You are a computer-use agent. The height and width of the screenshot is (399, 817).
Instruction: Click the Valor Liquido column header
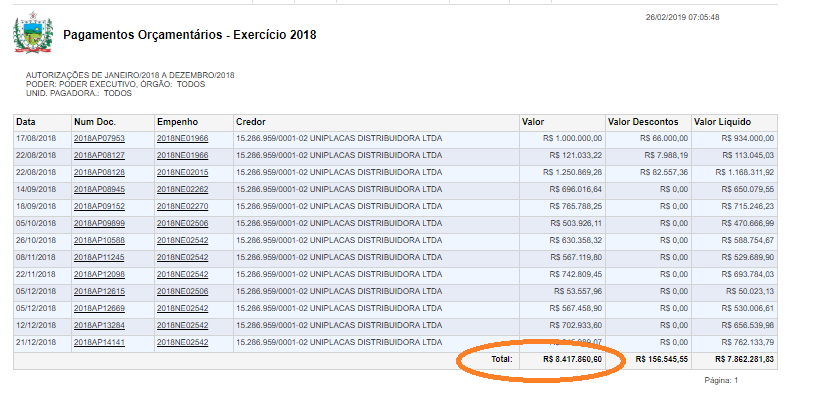coord(734,122)
